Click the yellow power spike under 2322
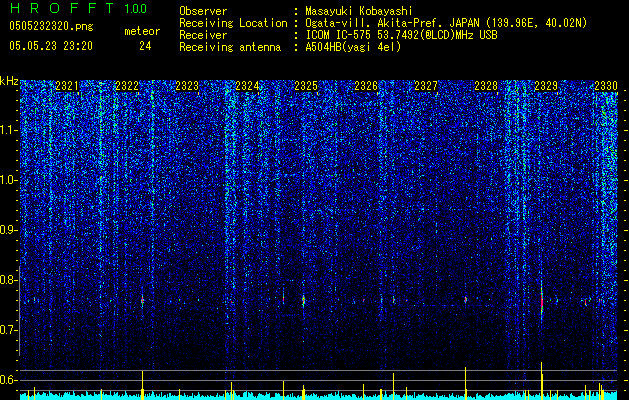629x400 pixels. coord(142,384)
